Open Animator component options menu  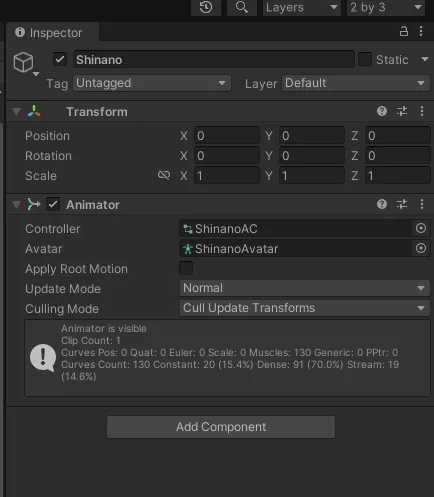[x=422, y=204]
